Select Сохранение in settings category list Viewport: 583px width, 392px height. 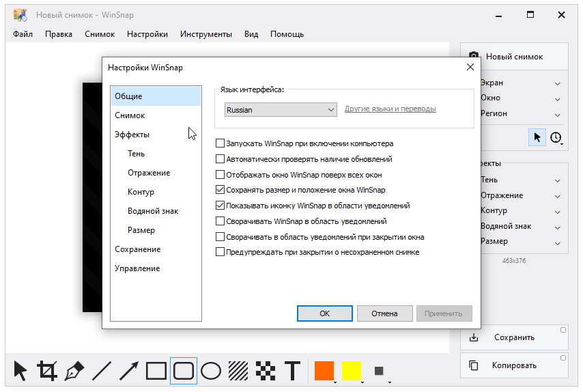pyautogui.click(x=156, y=249)
